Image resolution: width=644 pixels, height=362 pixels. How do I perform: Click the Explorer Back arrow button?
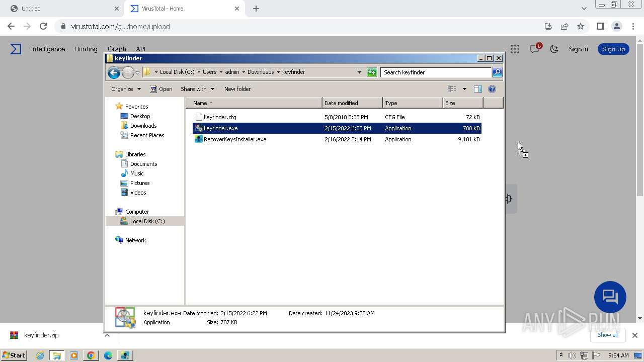click(x=114, y=72)
